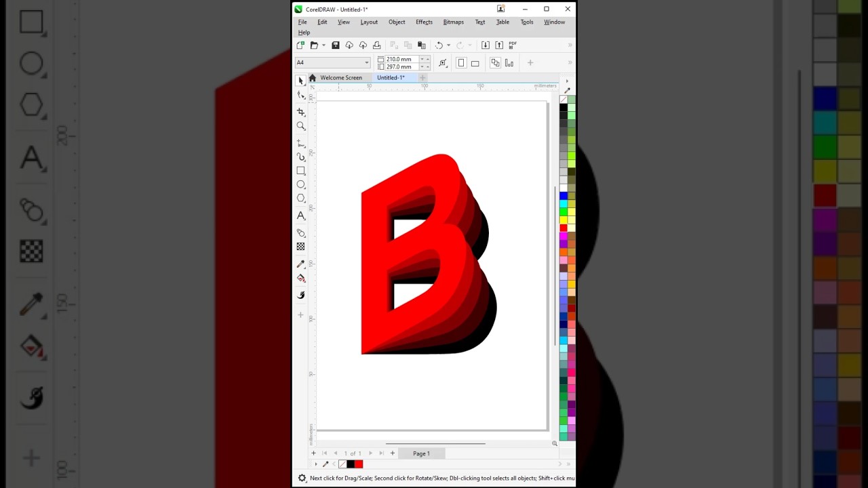Click the zoom navigator icon at canvas corner
The image size is (868, 488).
pyautogui.click(x=555, y=443)
